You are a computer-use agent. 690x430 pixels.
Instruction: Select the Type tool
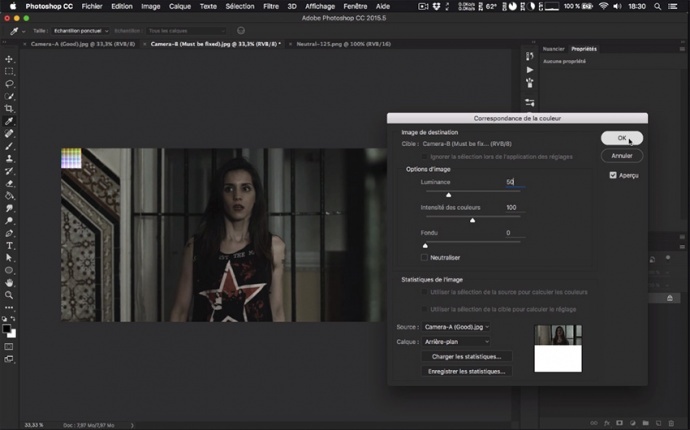(9, 245)
